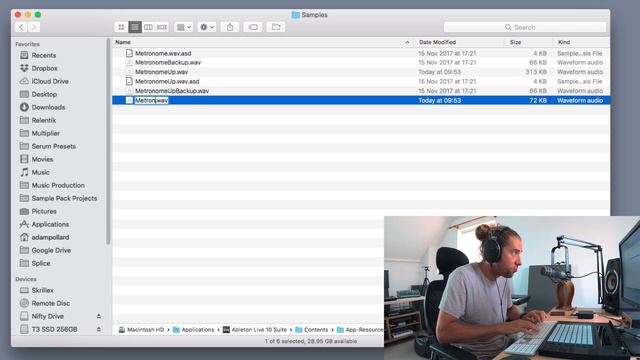Image resolution: width=640 pixels, height=360 pixels.
Task: Open the action gear menu
Action: click(207, 27)
